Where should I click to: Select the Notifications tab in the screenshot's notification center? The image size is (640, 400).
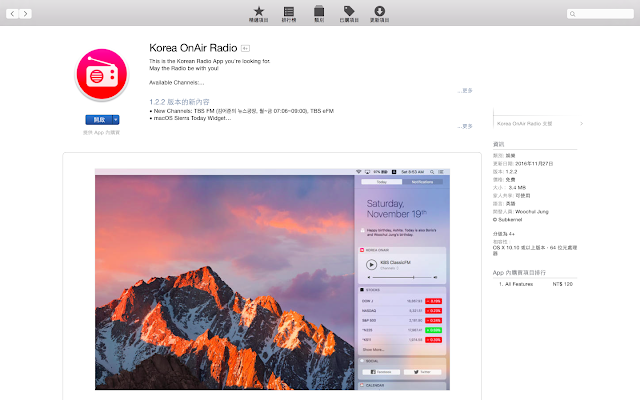pos(422,182)
